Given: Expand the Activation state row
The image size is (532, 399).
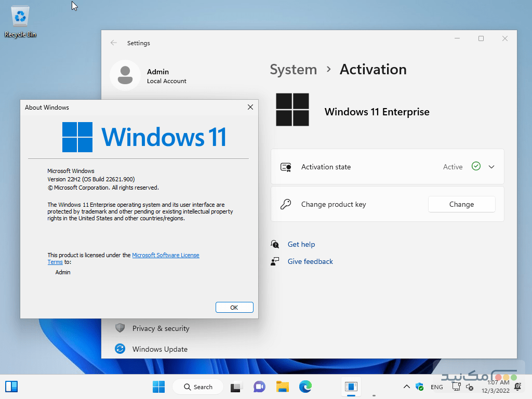Looking at the screenshot, I should [491, 166].
